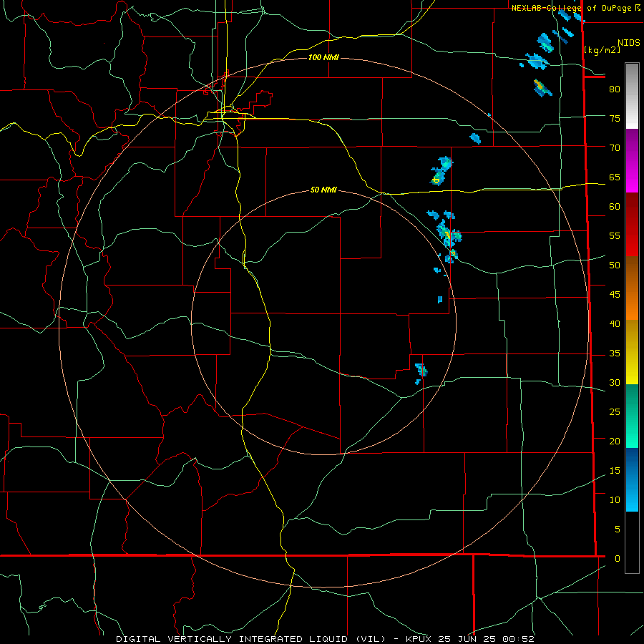Pick the yellow segment of the color bar
This screenshot has height=644, width=644.
click(632, 351)
